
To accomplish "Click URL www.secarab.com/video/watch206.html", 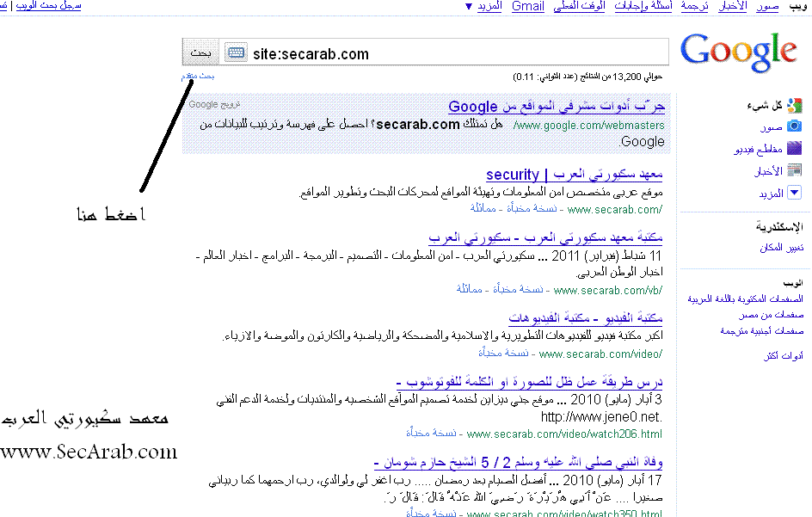I will click(564, 434).
